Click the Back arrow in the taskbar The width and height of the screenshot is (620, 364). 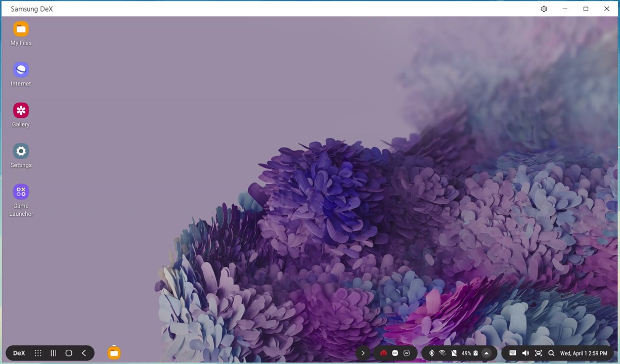click(84, 353)
